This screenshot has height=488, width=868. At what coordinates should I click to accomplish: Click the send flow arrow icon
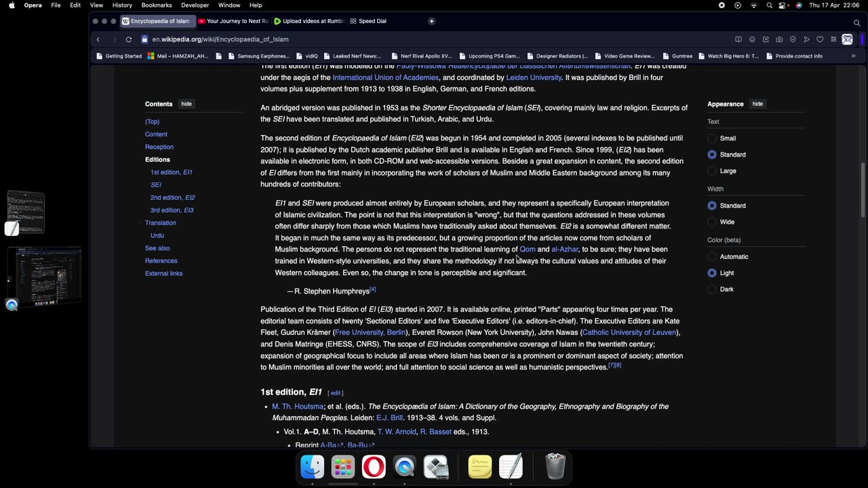tap(806, 39)
